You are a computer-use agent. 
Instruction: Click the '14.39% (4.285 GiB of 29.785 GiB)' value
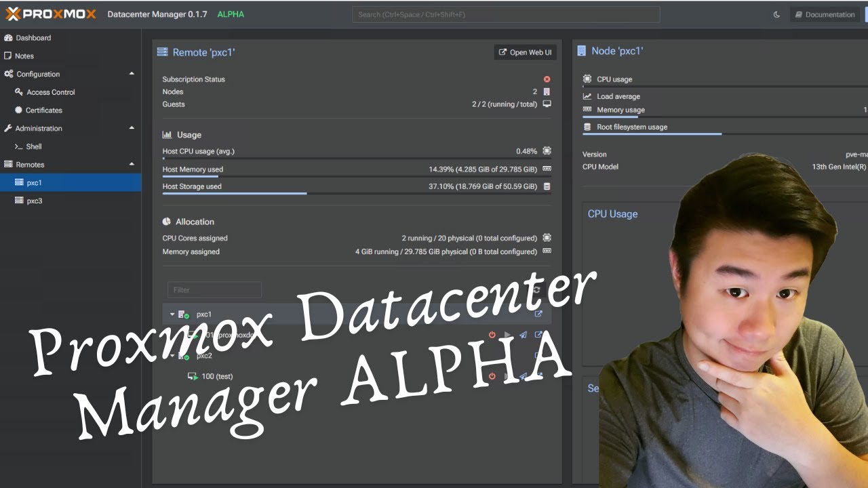click(483, 169)
